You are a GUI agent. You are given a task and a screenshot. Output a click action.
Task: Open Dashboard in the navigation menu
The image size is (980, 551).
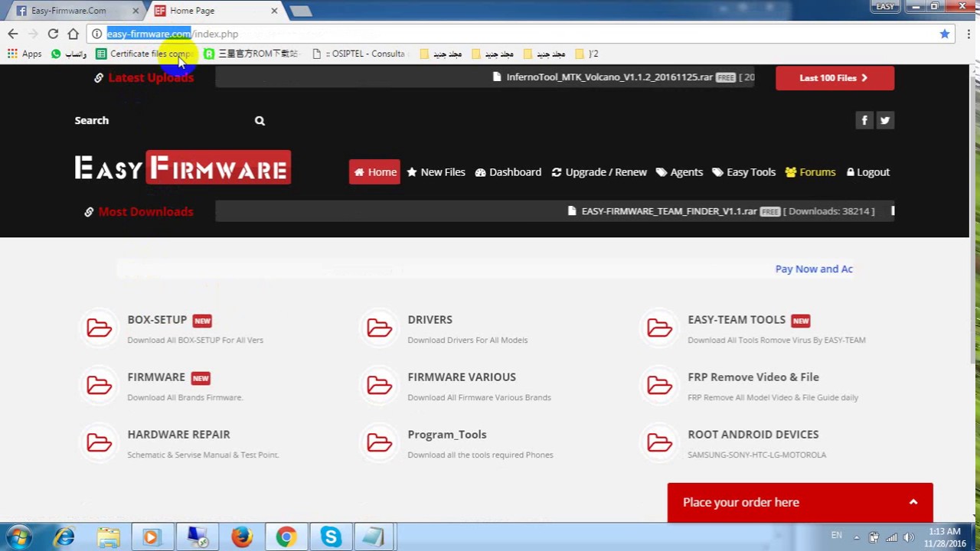point(508,172)
